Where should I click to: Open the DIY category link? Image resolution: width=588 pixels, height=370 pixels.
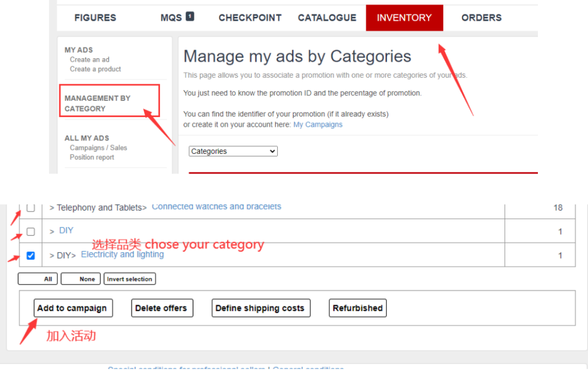tap(66, 230)
